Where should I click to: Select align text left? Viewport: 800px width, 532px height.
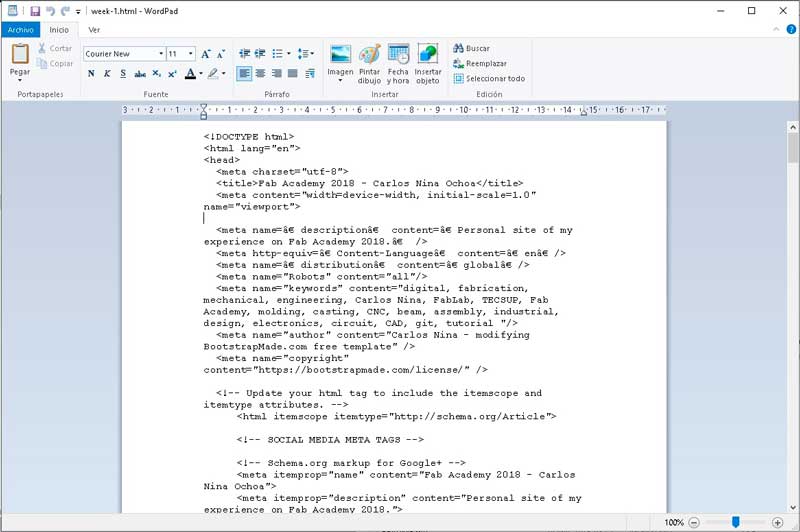(x=244, y=73)
